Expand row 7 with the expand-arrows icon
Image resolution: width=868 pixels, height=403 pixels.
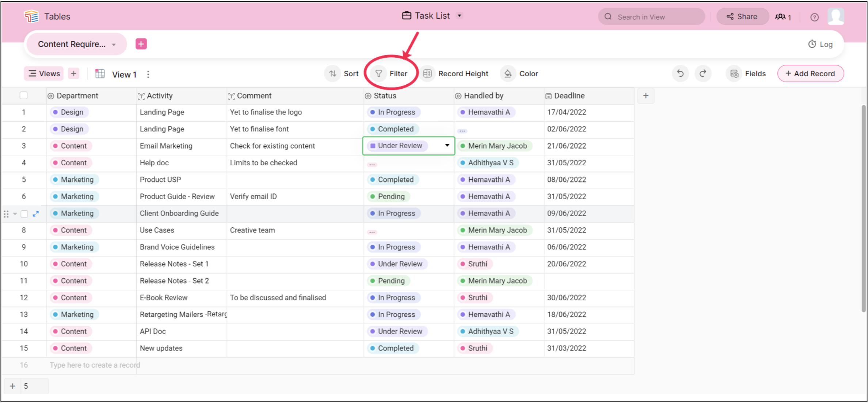tap(36, 214)
